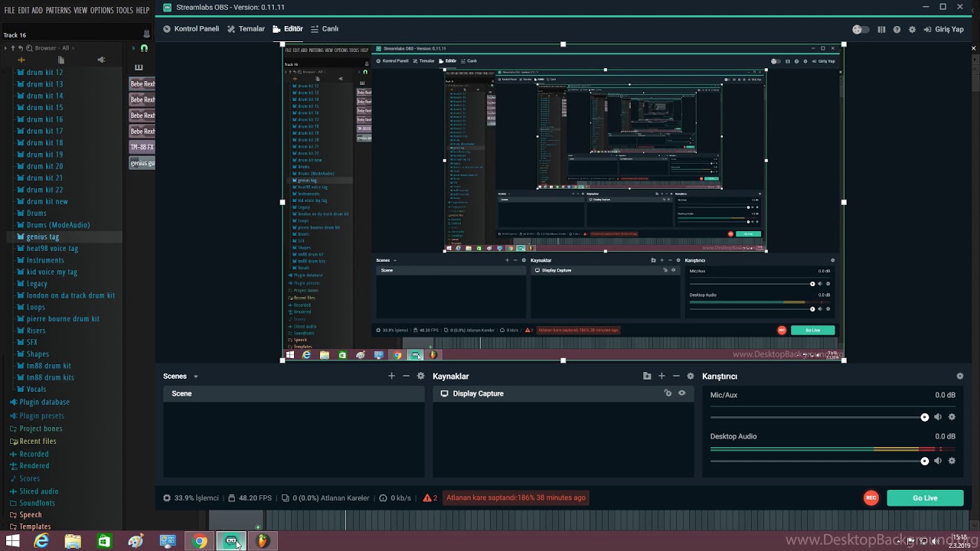Image resolution: width=980 pixels, height=551 pixels.
Task: Open scene settings gear in Scenes panel
Action: click(420, 376)
